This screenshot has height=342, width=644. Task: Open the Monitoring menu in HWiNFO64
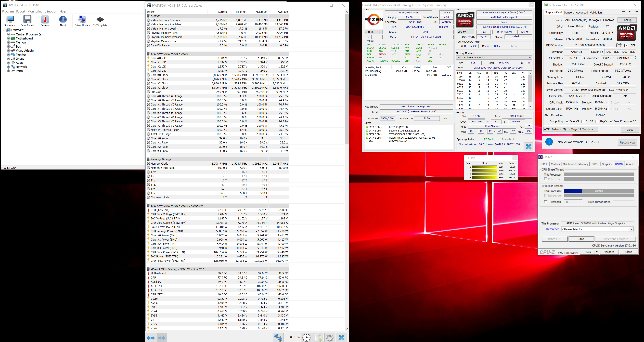35,11
